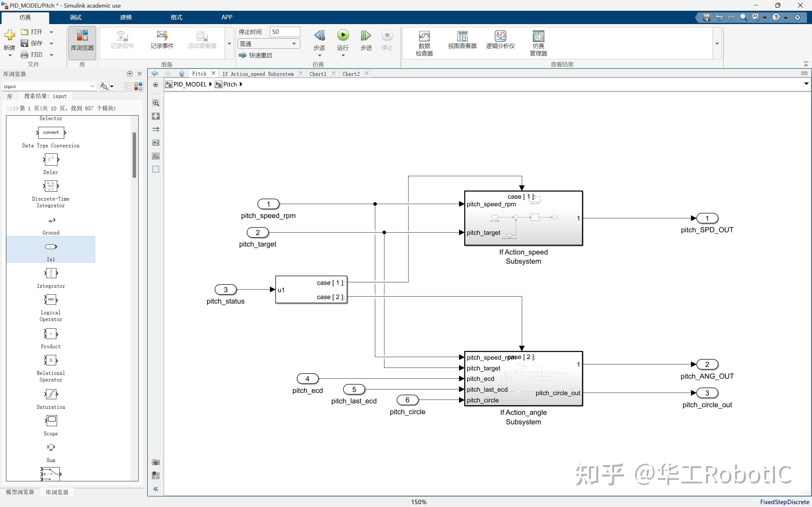Collapse the palette with the double-chevron icon
The width and height of the screenshot is (812, 507).
tap(156, 489)
